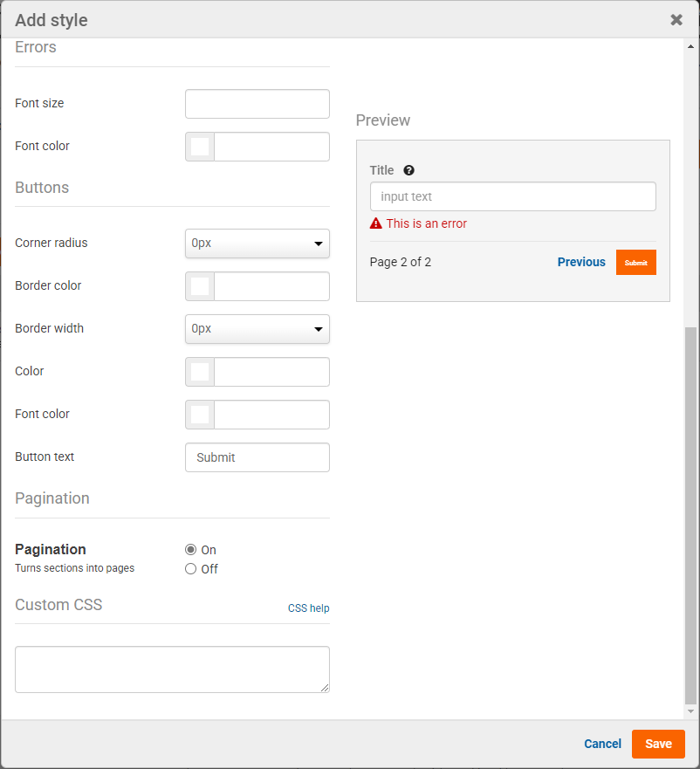Image resolution: width=700 pixels, height=769 pixels.
Task: Click the Buttons Color swatch
Action: pos(200,372)
